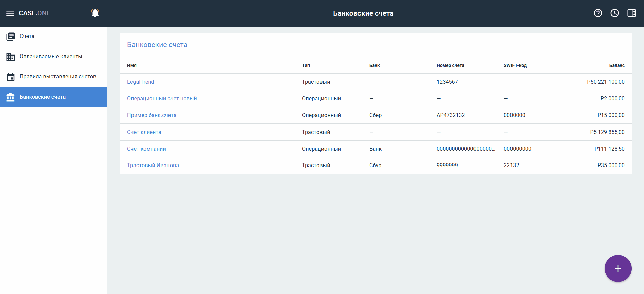Screen dimensions: 644x294
Task: Open the clock timer icon
Action: tap(614, 13)
